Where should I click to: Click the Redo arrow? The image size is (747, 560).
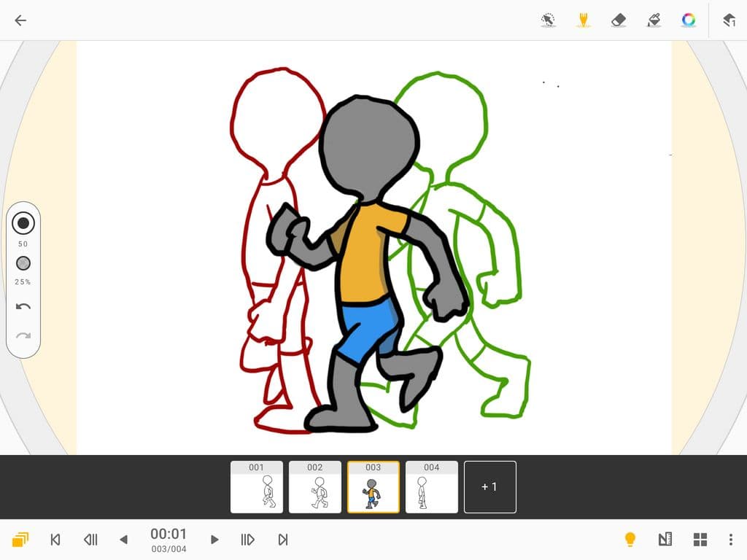point(23,335)
